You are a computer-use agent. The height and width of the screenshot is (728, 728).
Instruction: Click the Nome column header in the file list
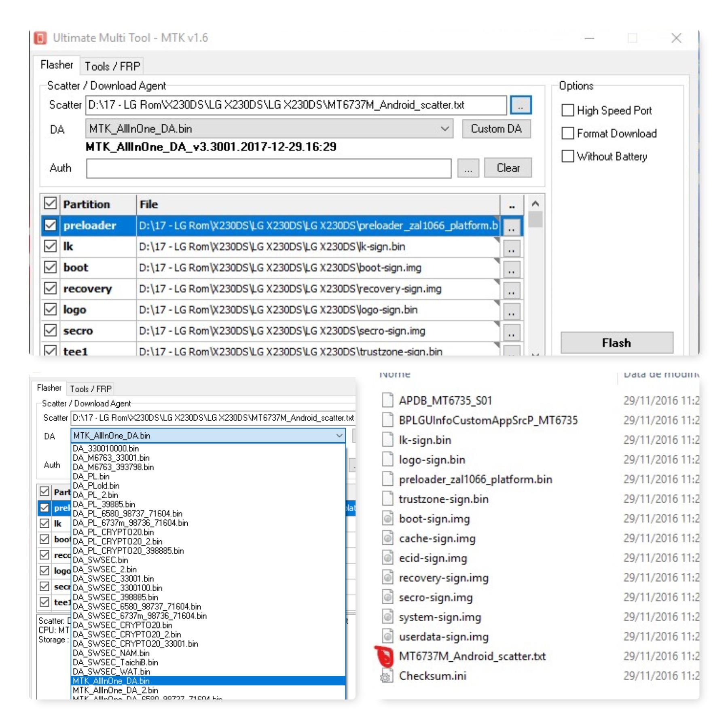point(395,374)
